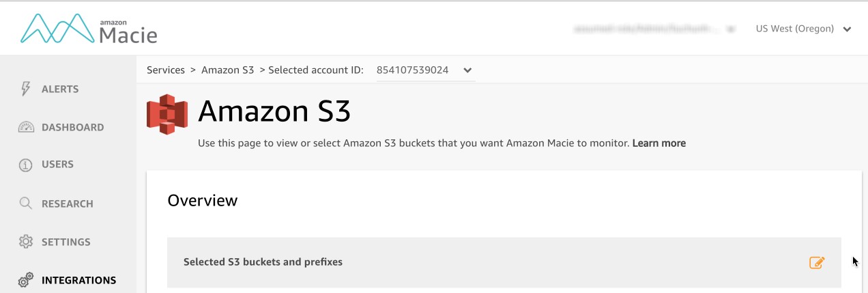Select the INTEGRATIONS menu label
The width and height of the screenshot is (868, 293).
click(x=78, y=280)
